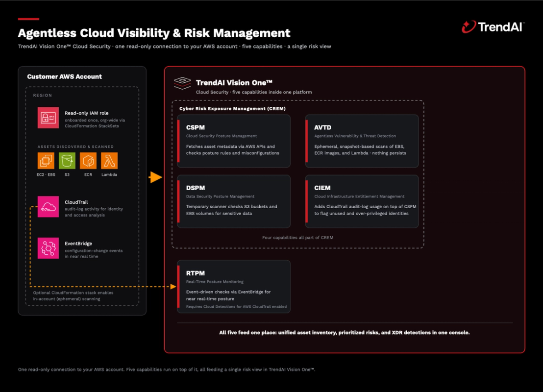Click the pink CloudTrail icon
This screenshot has height=392, width=543.
click(48, 207)
